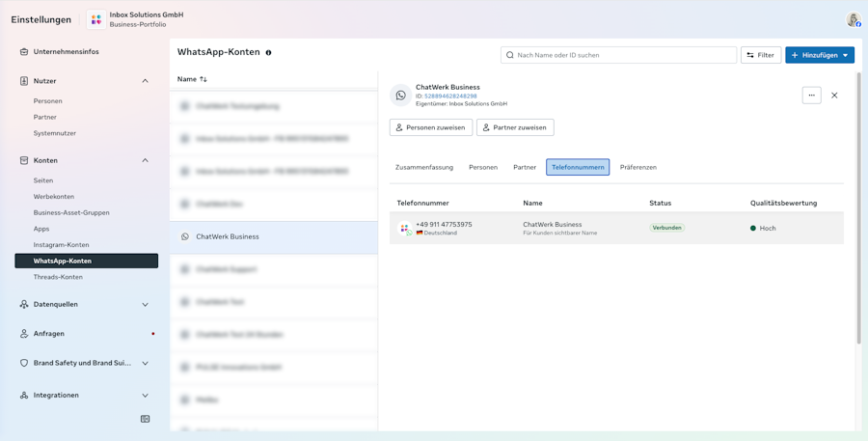The width and height of the screenshot is (868, 441).
Task: Click the Deutschland flag icon
Action: (x=420, y=234)
